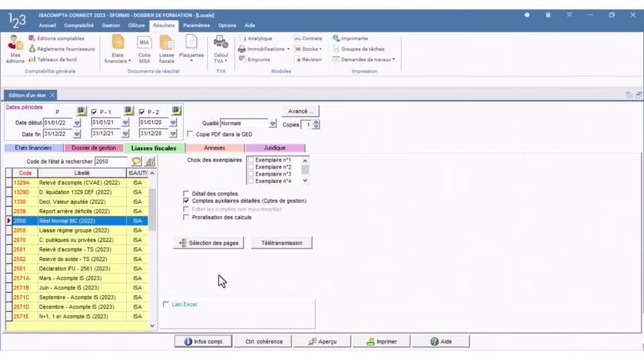The height and width of the screenshot is (360, 644).
Task: Check Exemplaire n°3
Action: point(250,174)
